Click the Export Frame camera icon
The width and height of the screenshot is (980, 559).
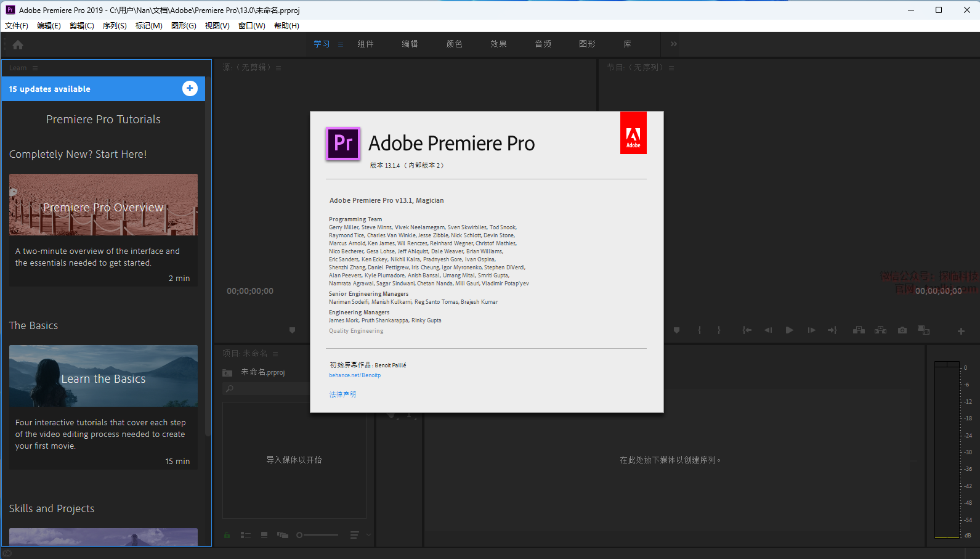click(x=902, y=330)
